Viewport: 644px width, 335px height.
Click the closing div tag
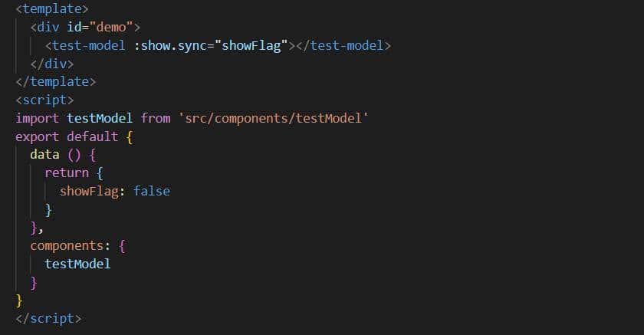pos(52,64)
